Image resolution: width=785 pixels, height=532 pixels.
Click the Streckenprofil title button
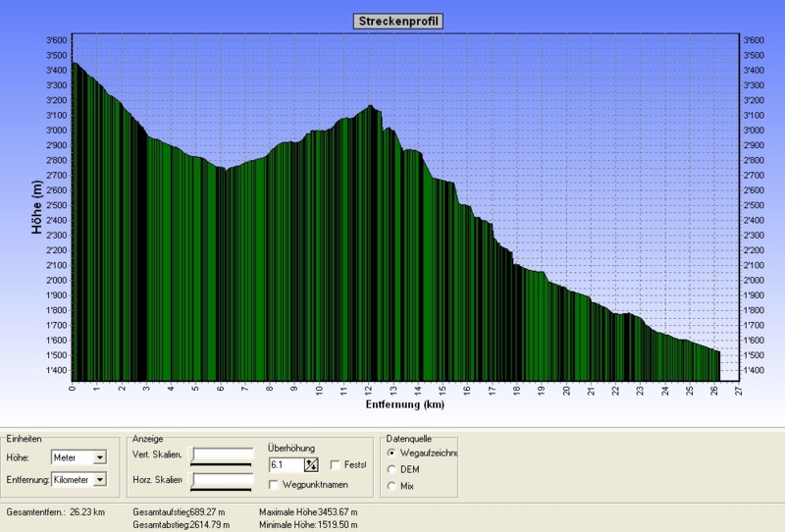(397, 21)
